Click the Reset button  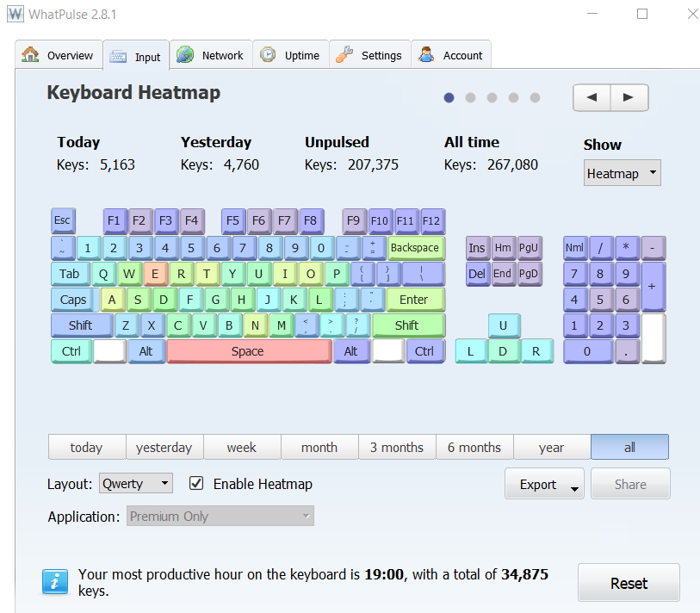click(629, 583)
